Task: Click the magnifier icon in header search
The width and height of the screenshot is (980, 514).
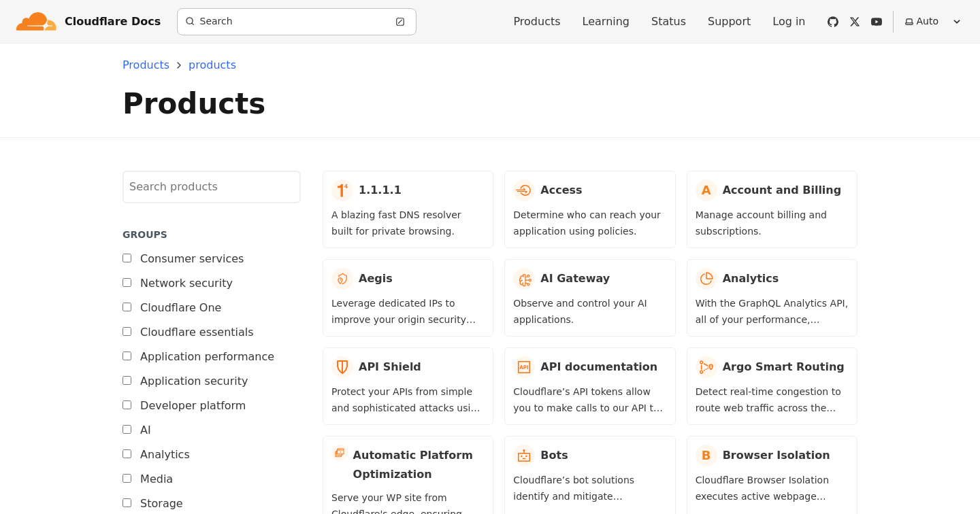Action: pyautogui.click(x=190, y=22)
